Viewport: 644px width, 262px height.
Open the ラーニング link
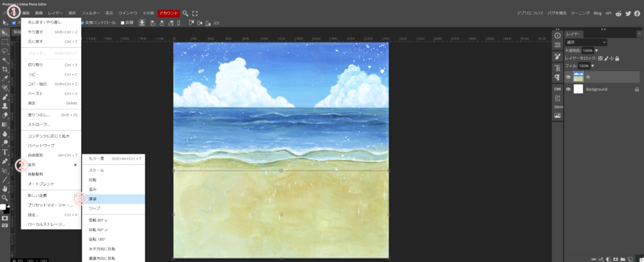pyautogui.click(x=581, y=13)
